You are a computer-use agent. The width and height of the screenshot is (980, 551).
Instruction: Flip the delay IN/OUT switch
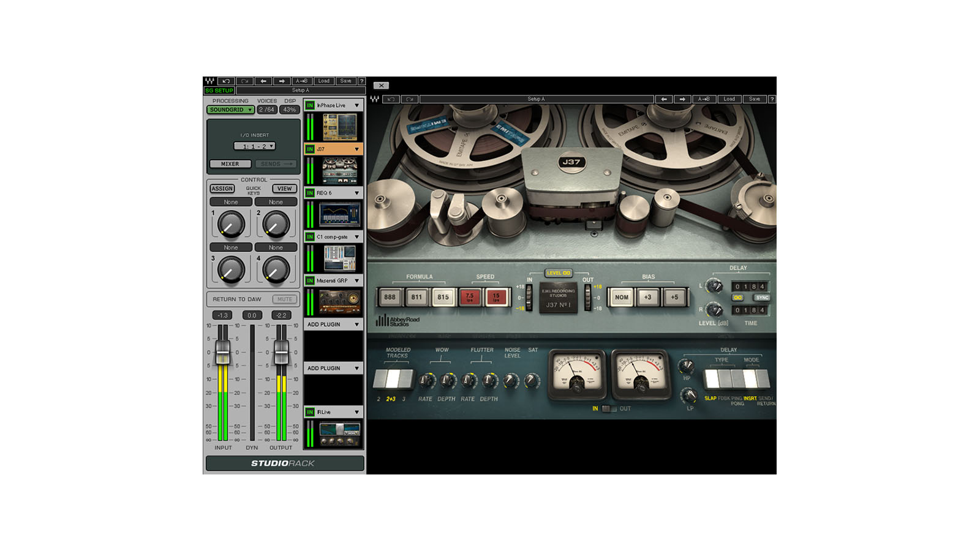click(x=609, y=408)
